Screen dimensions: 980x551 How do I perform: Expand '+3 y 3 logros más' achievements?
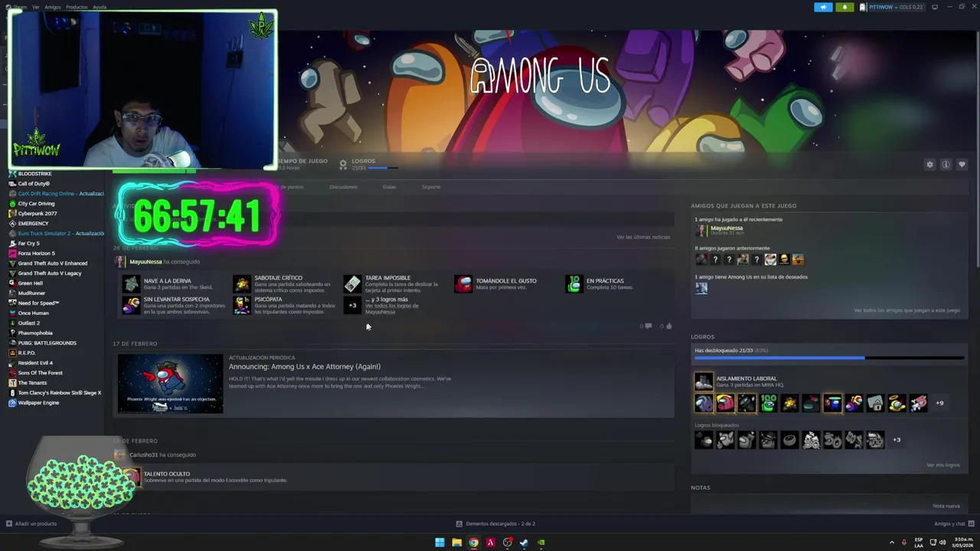(x=352, y=305)
